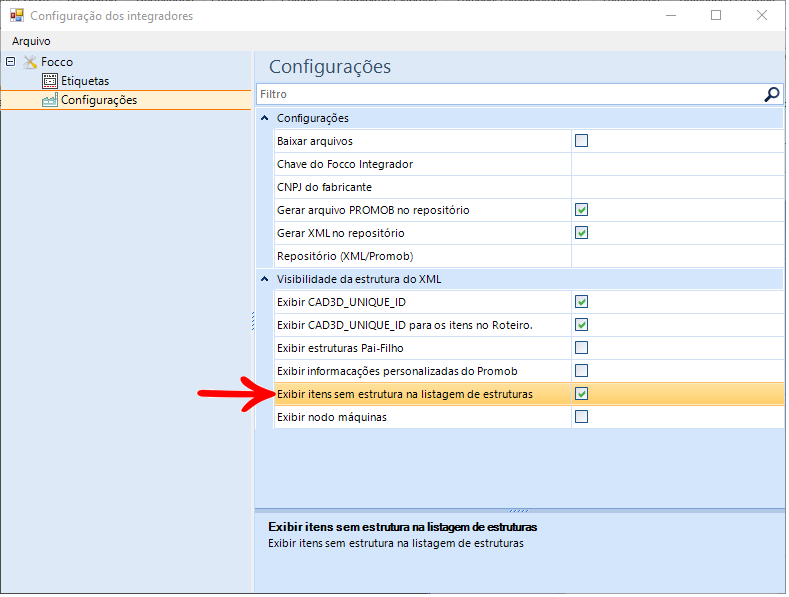Screen dimensions: 789x597
Task: Uncheck Gerar XML no repositório
Action: pyautogui.click(x=581, y=233)
